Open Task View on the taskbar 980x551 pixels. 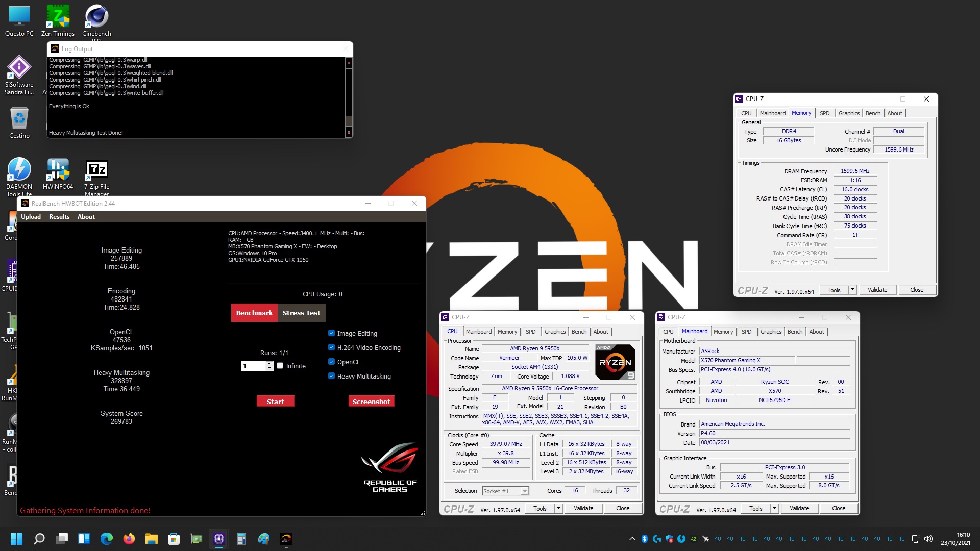click(62, 539)
